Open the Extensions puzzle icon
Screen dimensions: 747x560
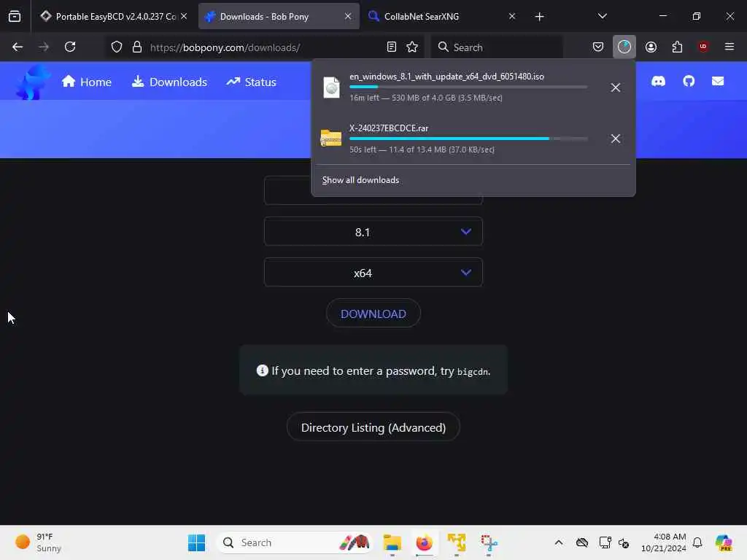[677, 47]
